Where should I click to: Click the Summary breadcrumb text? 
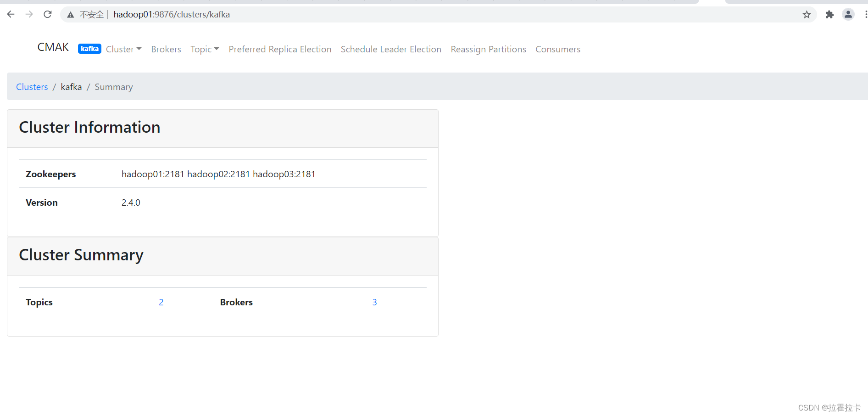pyautogui.click(x=114, y=87)
